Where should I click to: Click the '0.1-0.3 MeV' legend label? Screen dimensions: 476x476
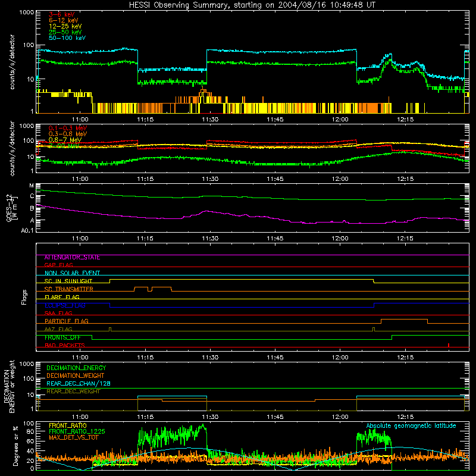pos(68,128)
